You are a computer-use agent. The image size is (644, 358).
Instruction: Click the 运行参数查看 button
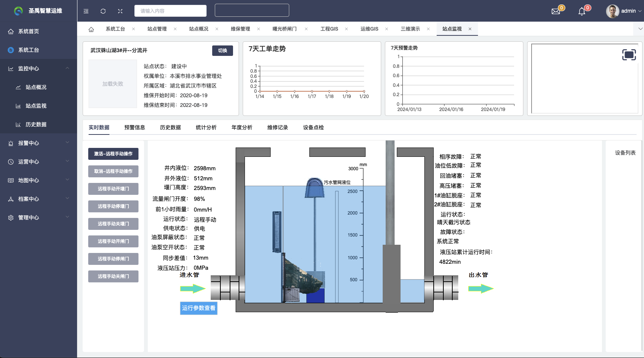(198, 308)
